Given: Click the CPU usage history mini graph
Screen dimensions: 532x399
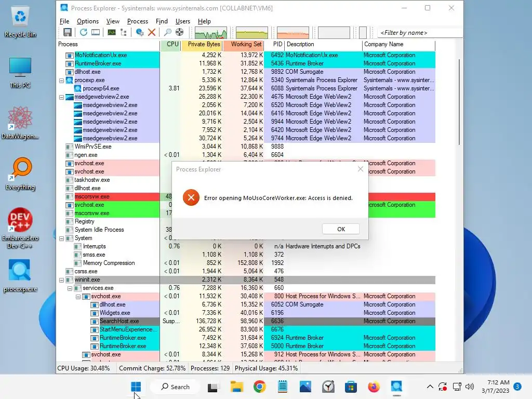Looking at the screenshot, I should [211, 33].
